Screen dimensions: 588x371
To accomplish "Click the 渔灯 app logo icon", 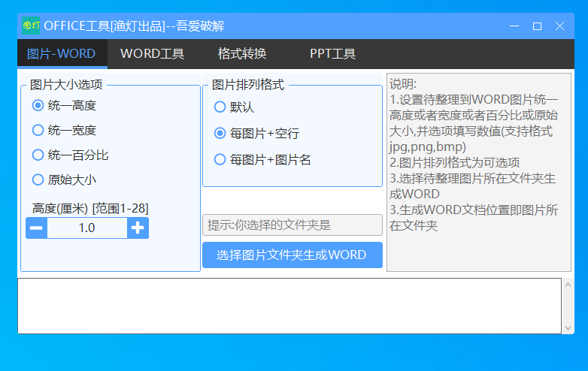I will pyautogui.click(x=31, y=26).
